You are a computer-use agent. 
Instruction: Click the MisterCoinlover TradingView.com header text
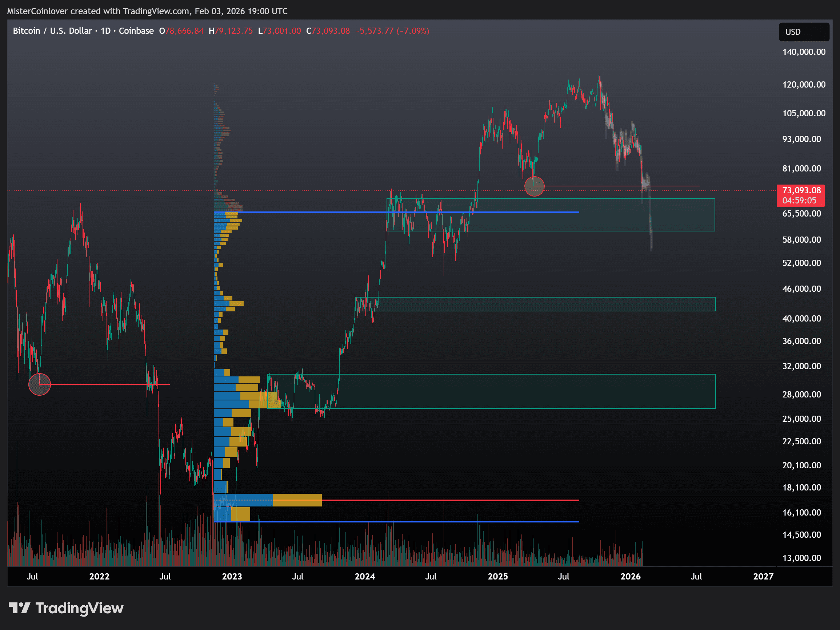coord(147,11)
